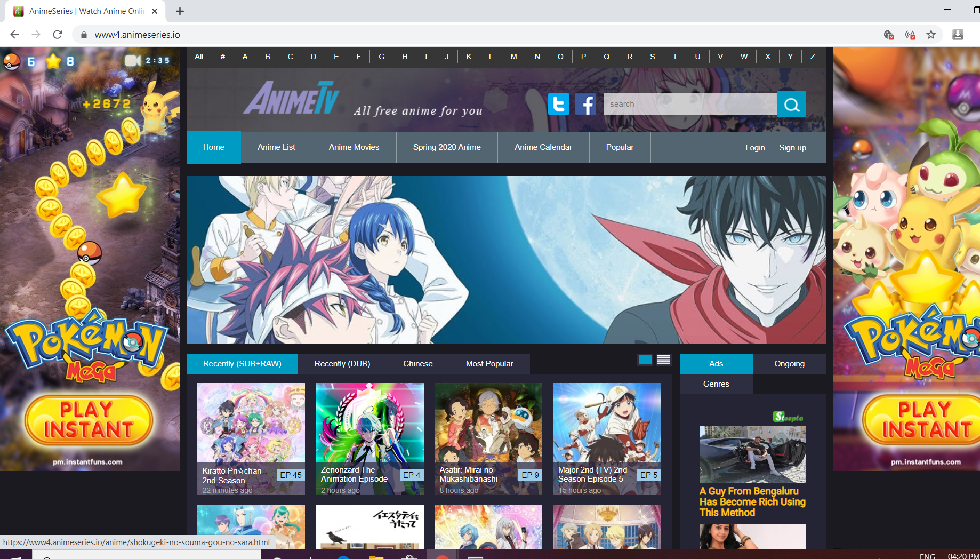The width and height of the screenshot is (980, 559).
Task: View site info via padlock icon
Action: point(84,35)
